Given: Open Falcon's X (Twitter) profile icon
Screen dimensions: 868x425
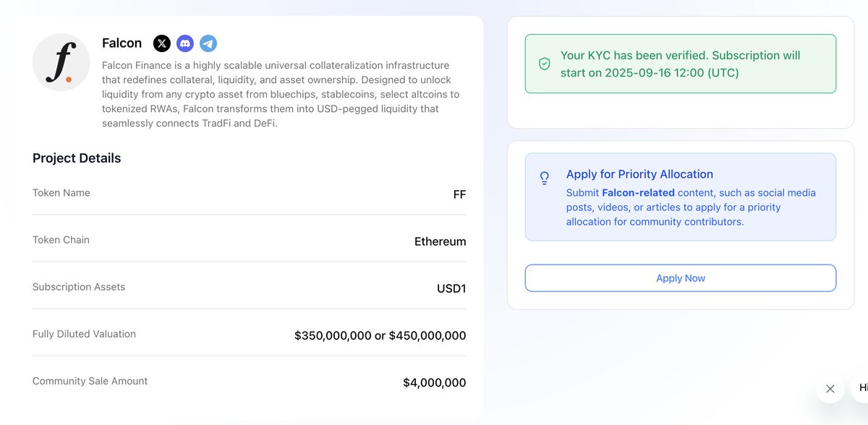Looking at the screenshot, I should click(x=162, y=43).
